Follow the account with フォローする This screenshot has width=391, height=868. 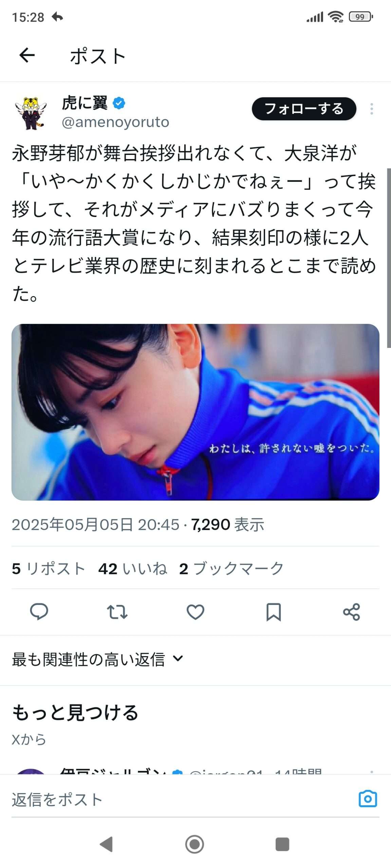[304, 109]
